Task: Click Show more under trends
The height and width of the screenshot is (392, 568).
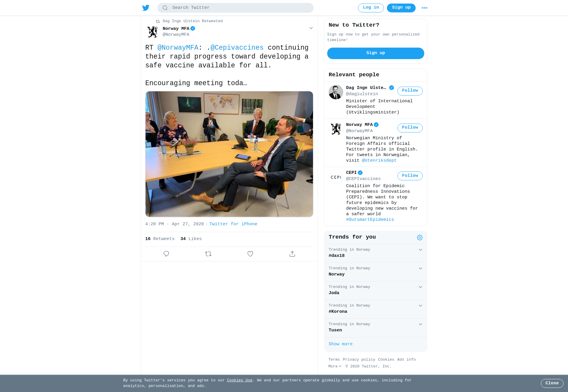Action: click(341, 344)
